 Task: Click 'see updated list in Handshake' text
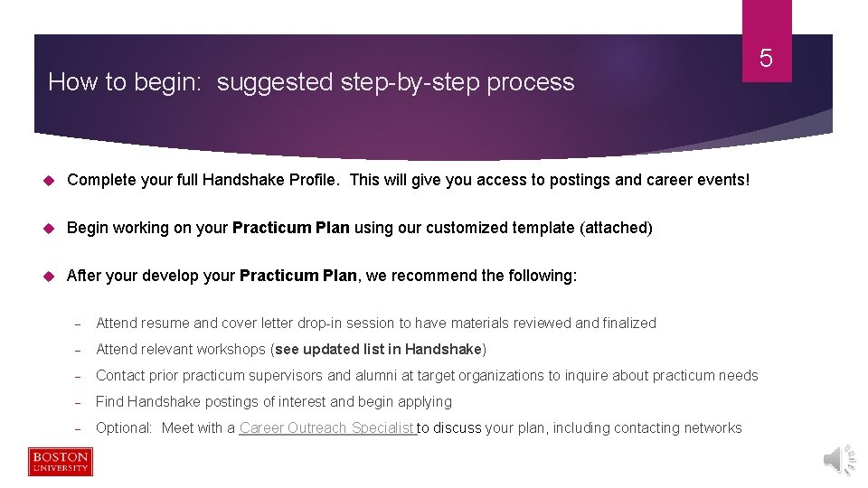pos(378,350)
